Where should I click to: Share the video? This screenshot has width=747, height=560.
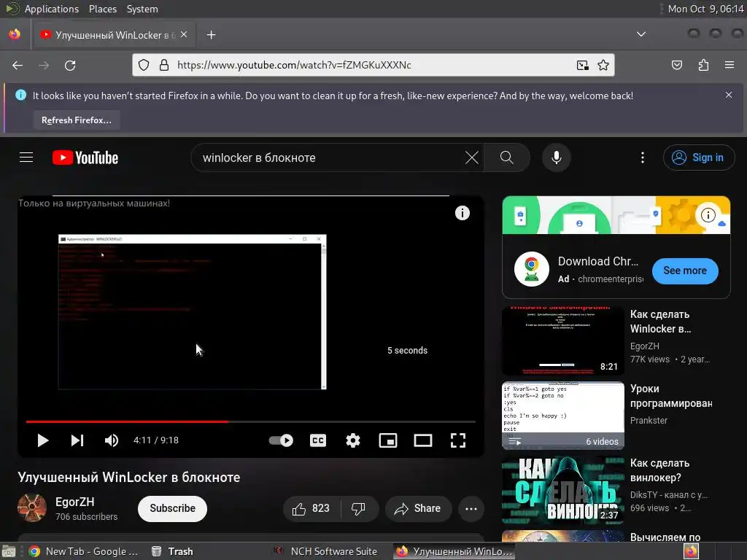click(418, 508)
